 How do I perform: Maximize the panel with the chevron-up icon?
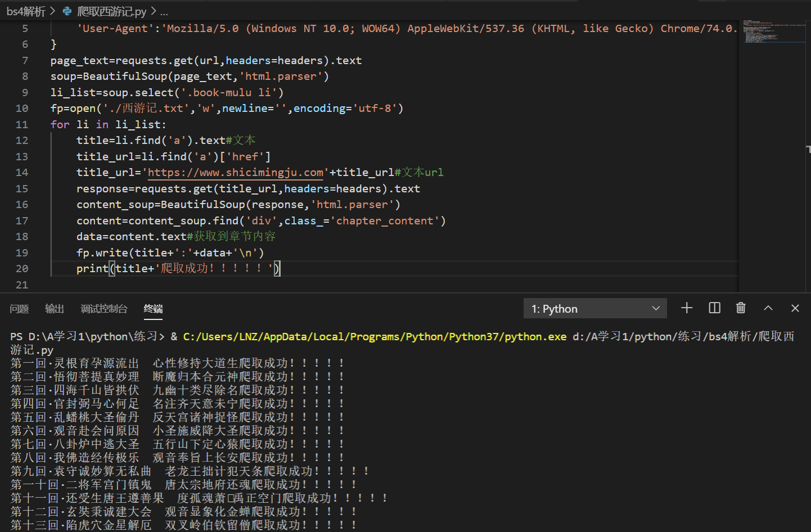tap(768, 308)
